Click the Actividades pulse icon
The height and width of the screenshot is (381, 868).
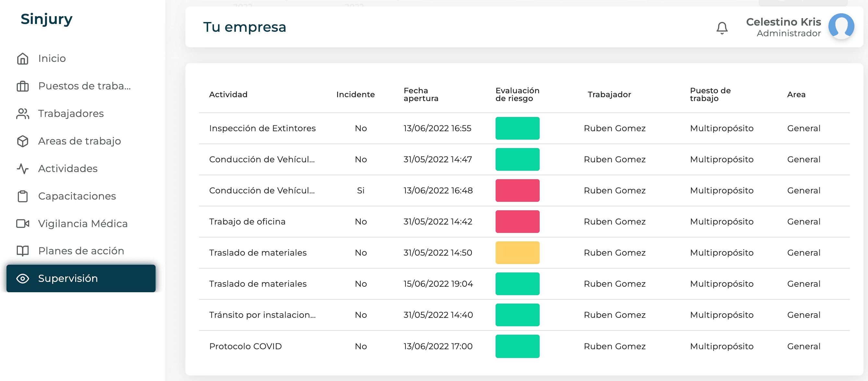click(x=23, y=168)
